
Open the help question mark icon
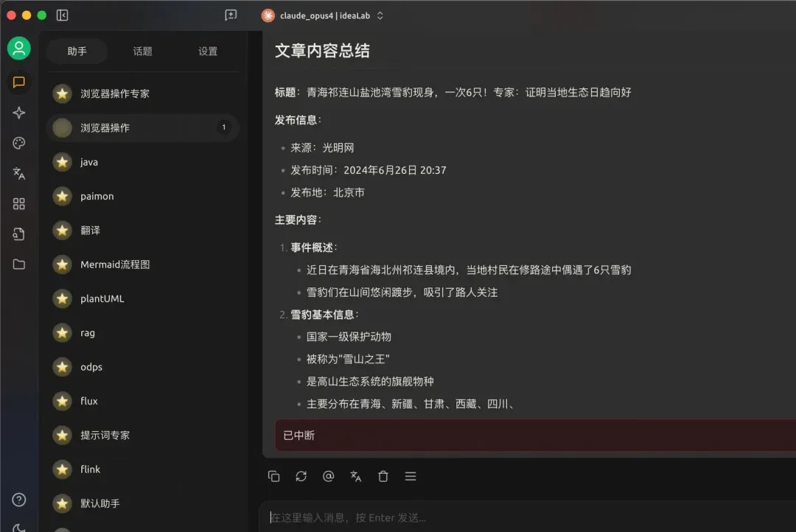[x=18, y=500]
